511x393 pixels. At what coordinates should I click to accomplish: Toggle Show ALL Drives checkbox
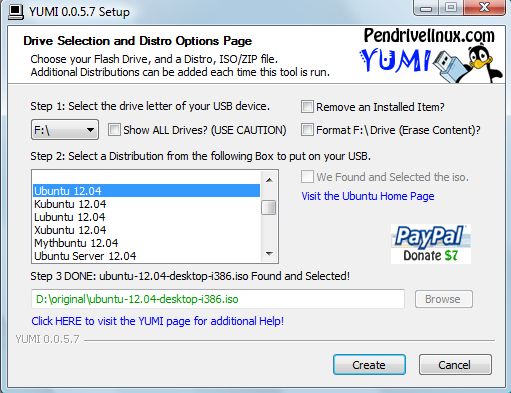point(114,130)
